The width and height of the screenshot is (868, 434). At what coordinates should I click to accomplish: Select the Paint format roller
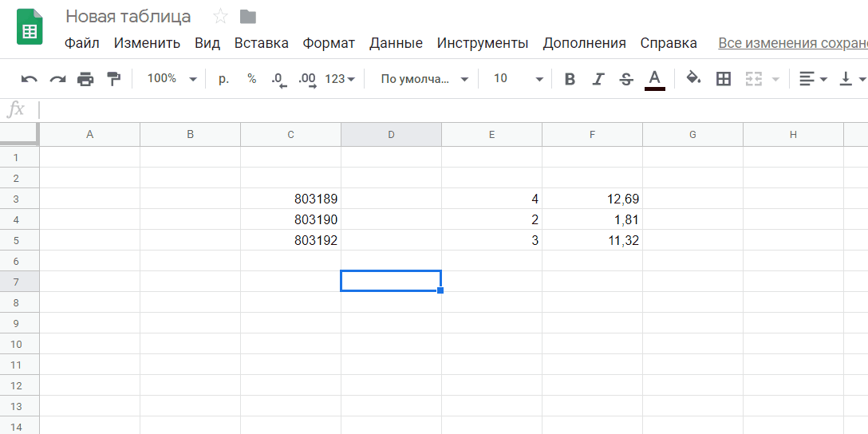pos(113,79)
